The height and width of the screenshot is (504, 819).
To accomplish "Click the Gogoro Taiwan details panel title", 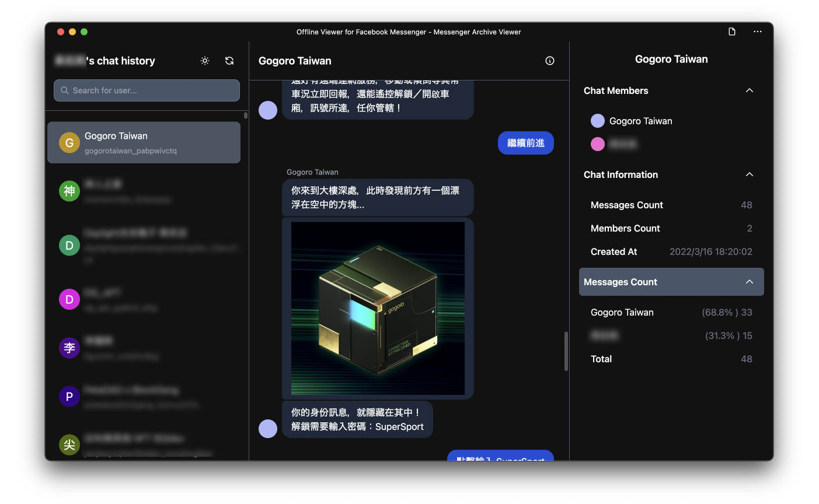I will [671, 59].
